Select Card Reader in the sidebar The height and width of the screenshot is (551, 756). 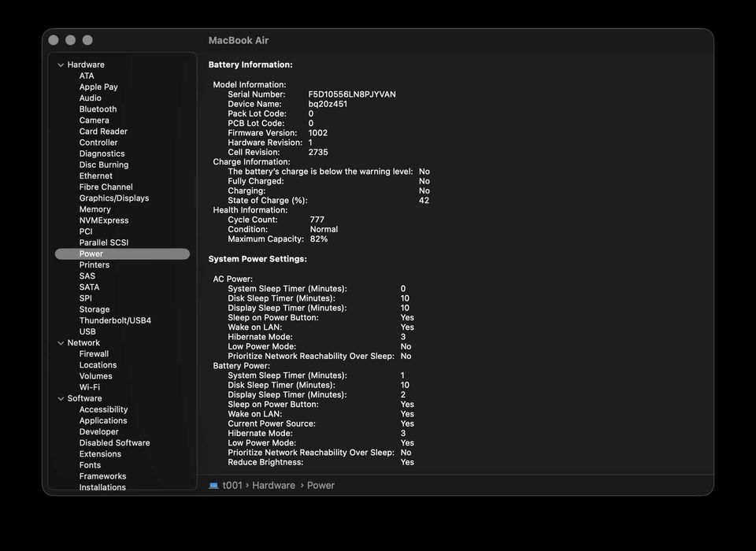pos(103,131)
